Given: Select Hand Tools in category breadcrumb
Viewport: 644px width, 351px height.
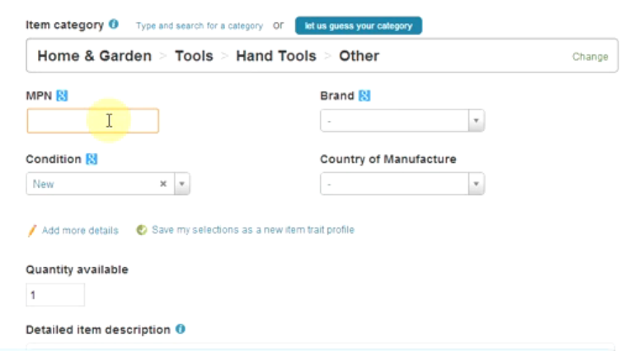Looking at the screenshot, I should (x=275, y=56).
